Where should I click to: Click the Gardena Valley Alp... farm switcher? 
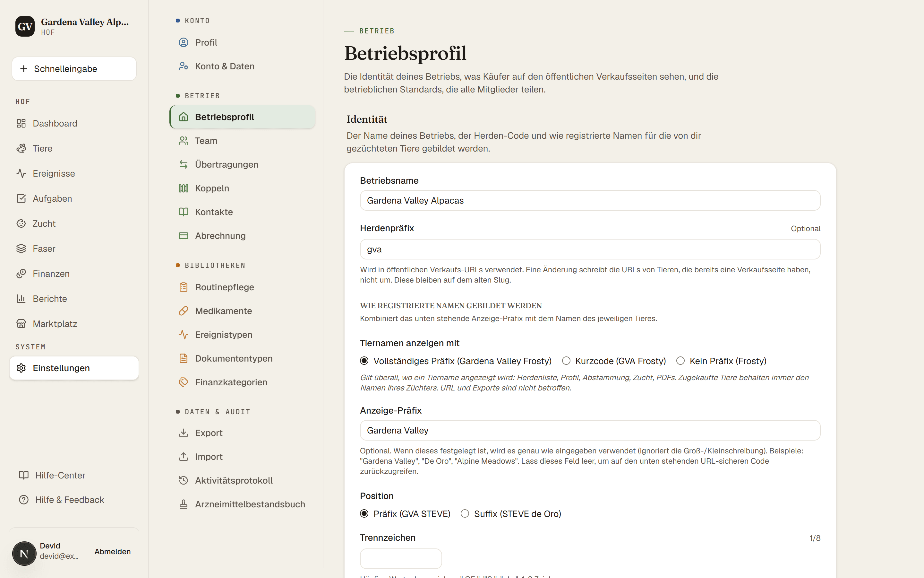(x=74, y=26)
